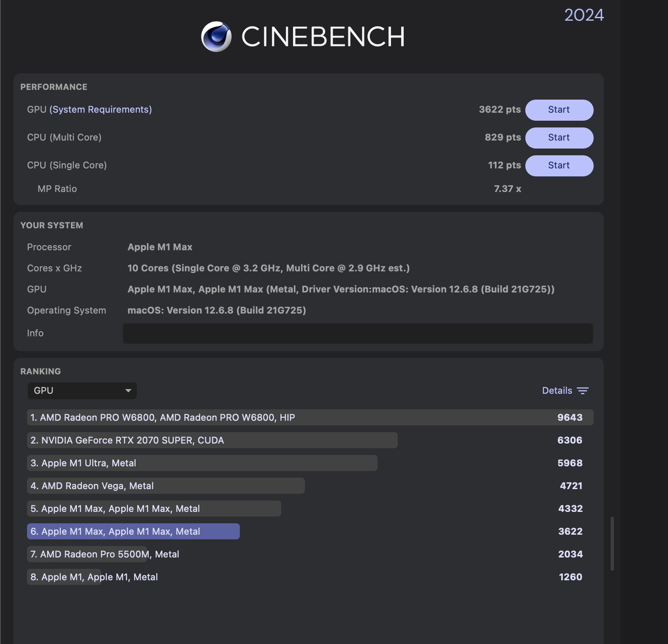
Task: Select the Apple M1 Ultra, Metal row
Action: coord(310,463)
